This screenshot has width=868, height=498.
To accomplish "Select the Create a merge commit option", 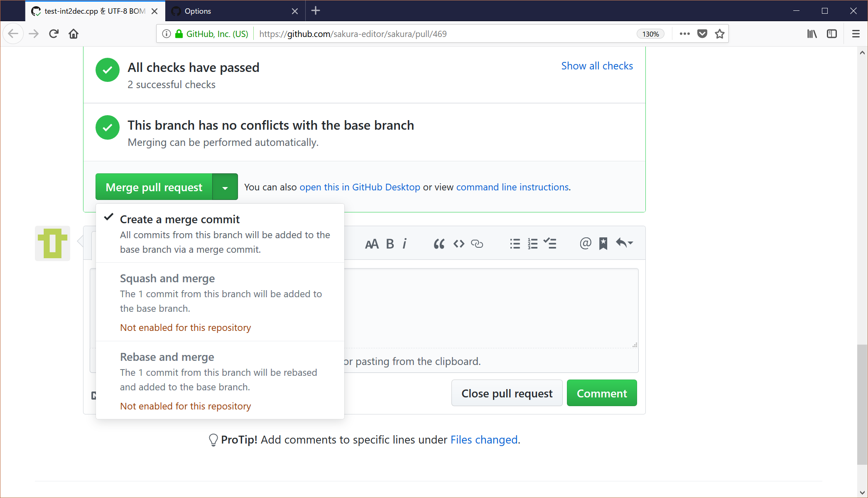I will (179, 219).
